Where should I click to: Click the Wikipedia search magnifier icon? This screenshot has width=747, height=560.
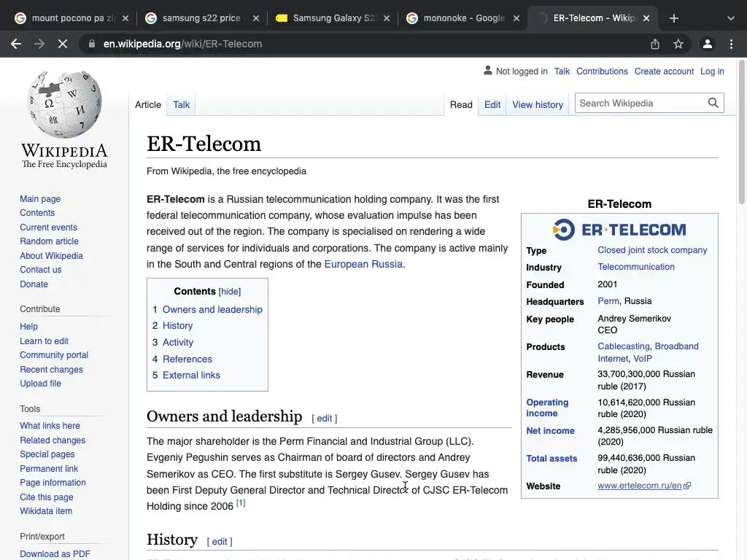click(713, 103)
